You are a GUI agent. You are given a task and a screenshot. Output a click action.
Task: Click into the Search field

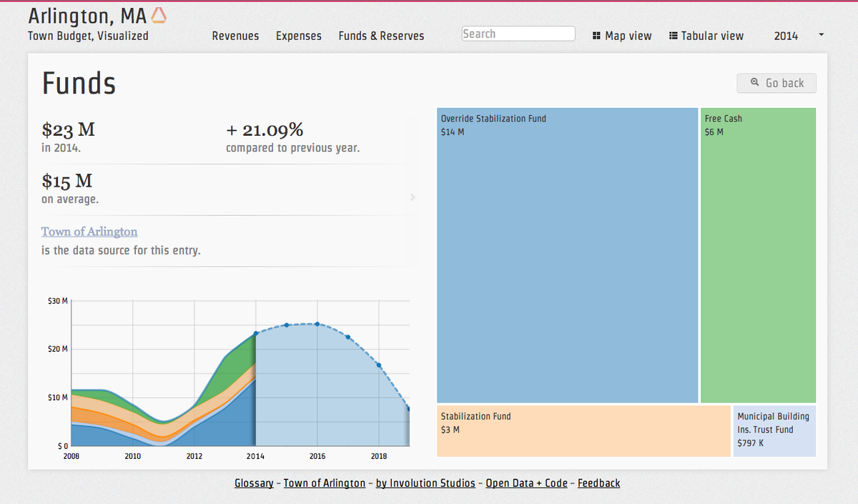(518, 34)
